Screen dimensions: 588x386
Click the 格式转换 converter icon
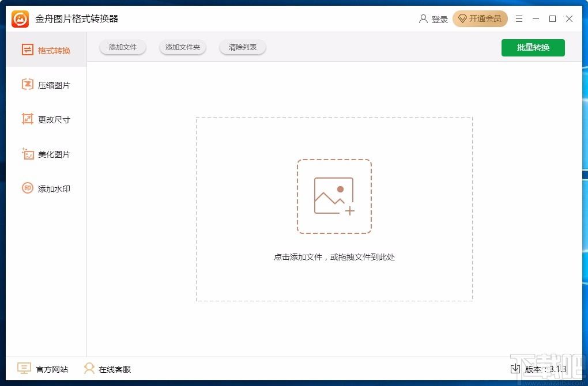[x=27, y=50]
